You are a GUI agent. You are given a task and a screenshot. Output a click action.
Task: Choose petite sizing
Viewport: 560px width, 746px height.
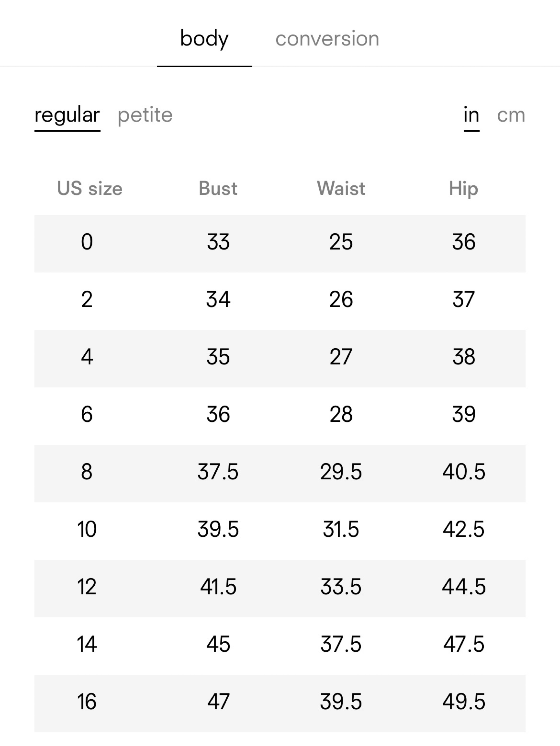(145, 116)
